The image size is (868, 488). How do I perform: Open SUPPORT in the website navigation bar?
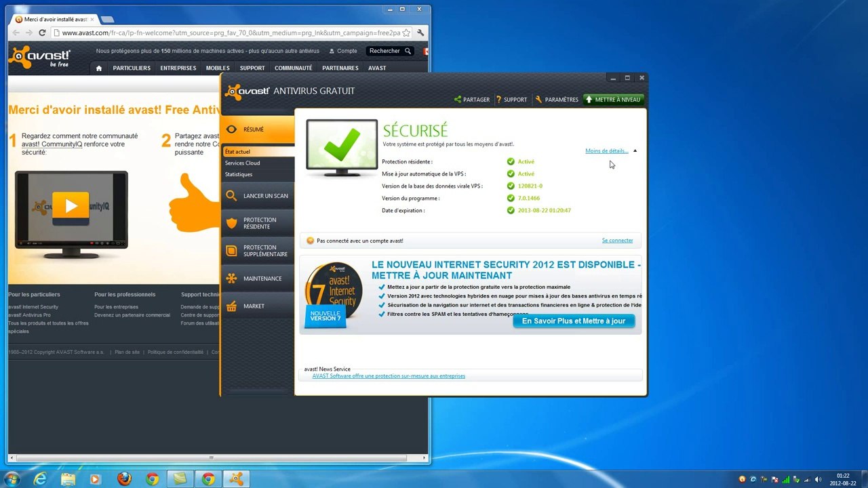(252, 68)
